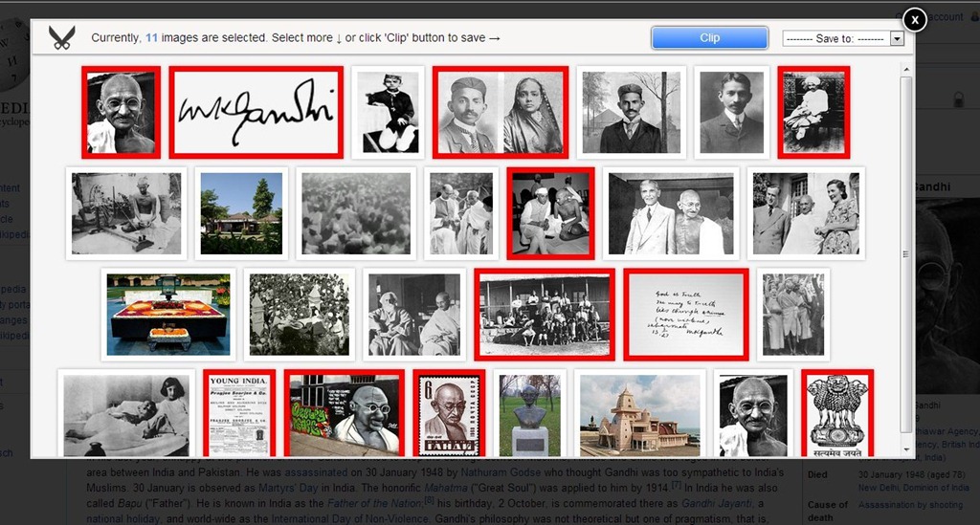
Task: Select the color ashram with trees photo
Action: tap(241, 213)
